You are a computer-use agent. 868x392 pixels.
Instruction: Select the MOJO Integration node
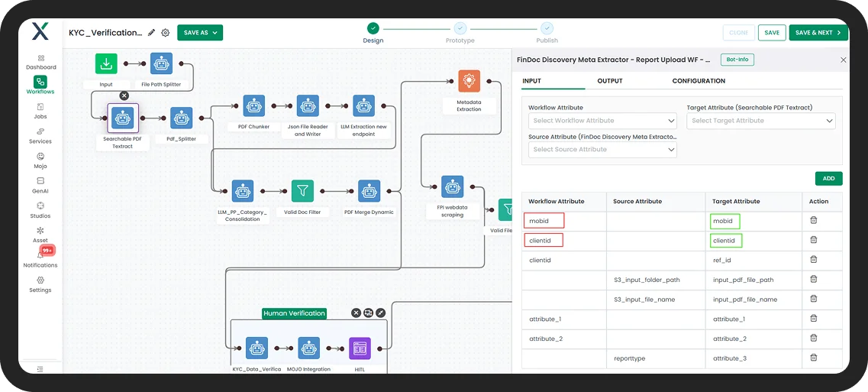(308, 348)
